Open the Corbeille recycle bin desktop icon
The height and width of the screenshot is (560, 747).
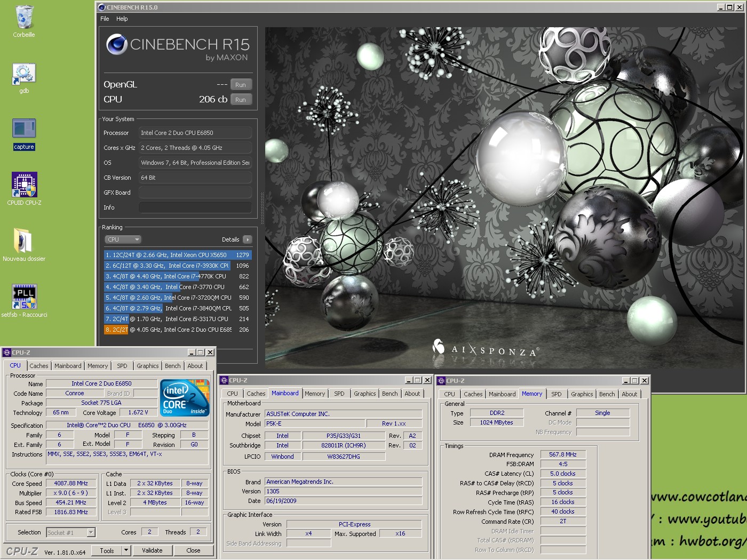coord(24,17)
